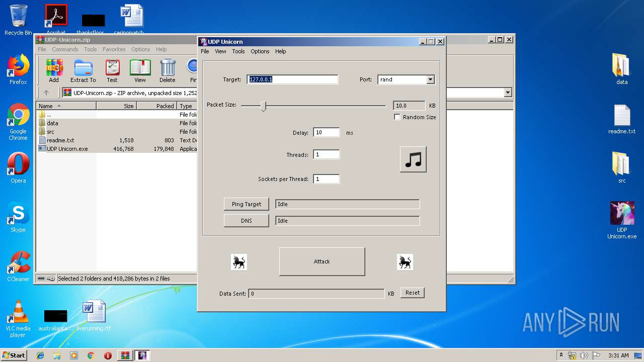Open the Port dropdown list
The image size is (644, 362).
point(430,79)
